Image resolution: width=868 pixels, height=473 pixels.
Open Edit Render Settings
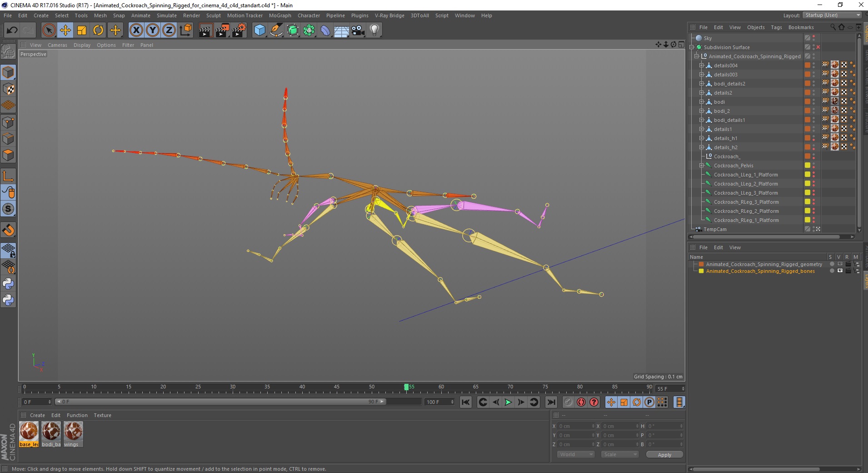click(239, 30)
